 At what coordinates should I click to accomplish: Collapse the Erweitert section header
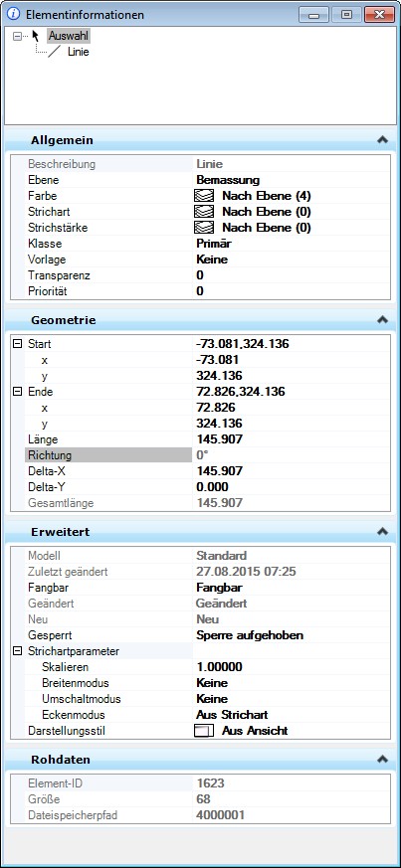coord(382,531)
